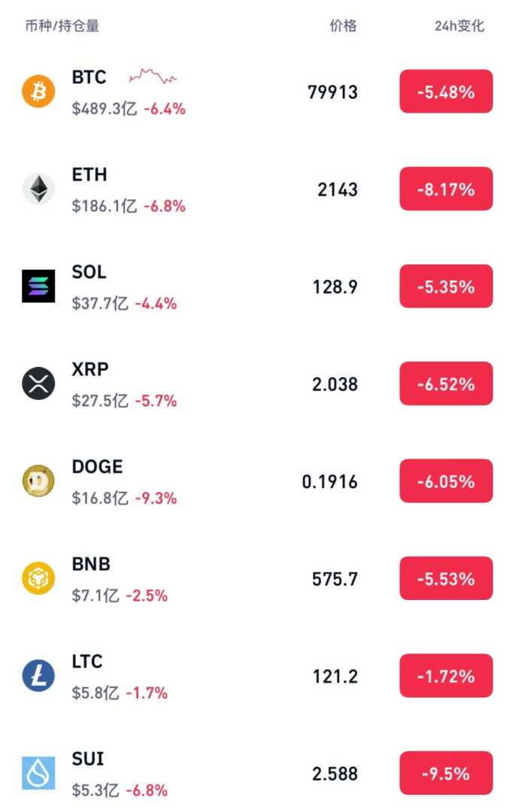Open the BTC mini price sparkline
Viewport: 515px width, 812px height.
(153, 76)
